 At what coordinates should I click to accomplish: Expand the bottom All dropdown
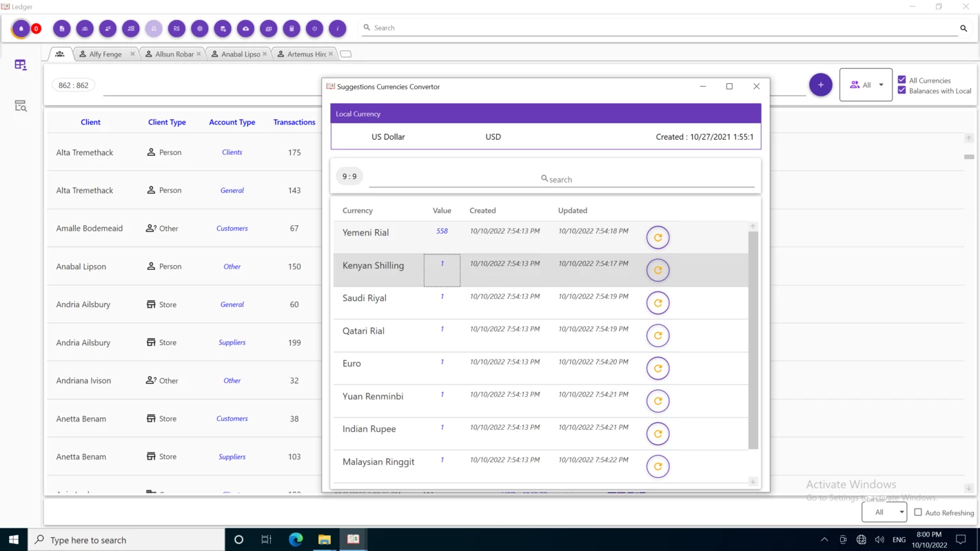(885, 512)
